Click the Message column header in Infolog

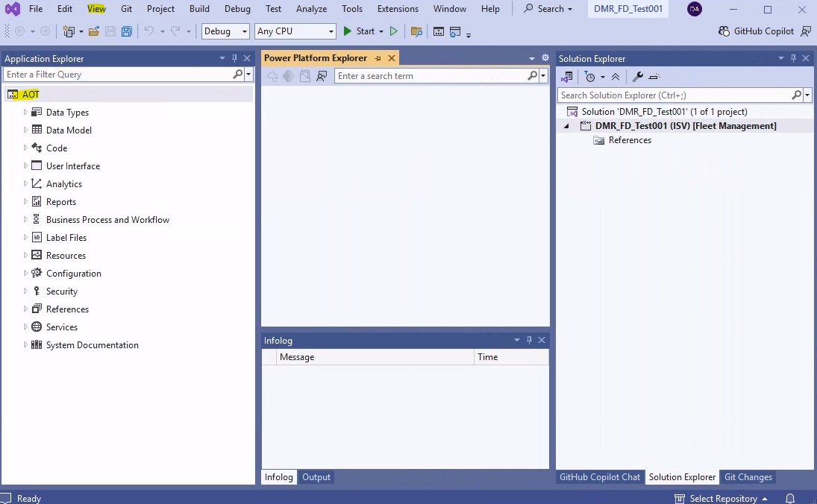pyautogui.click(x=375, y=357)
